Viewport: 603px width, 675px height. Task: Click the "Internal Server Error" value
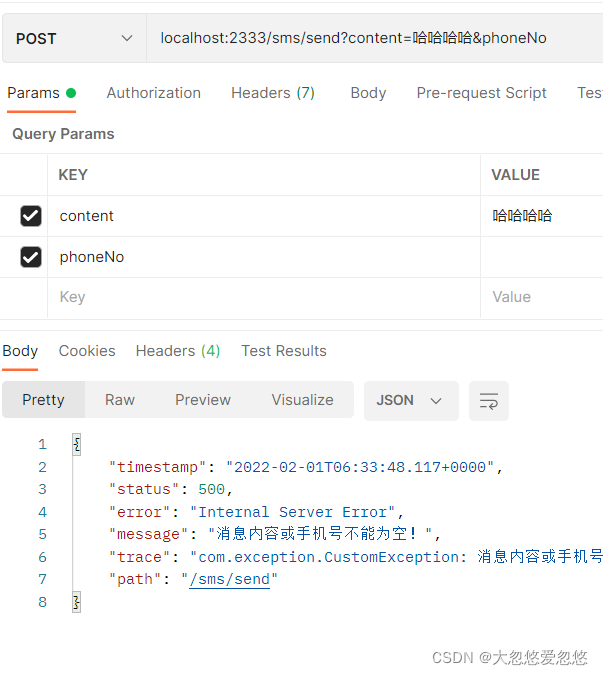click(x=293, y=512)
